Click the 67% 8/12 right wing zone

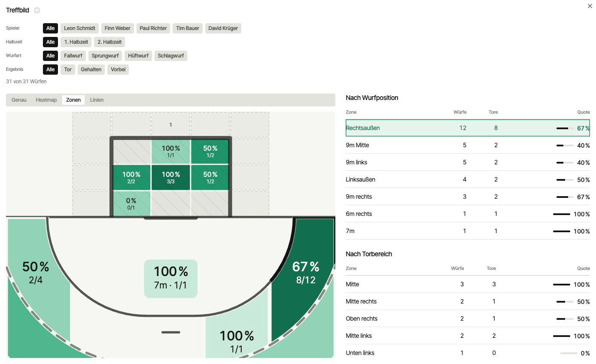[x=306, y=273]
